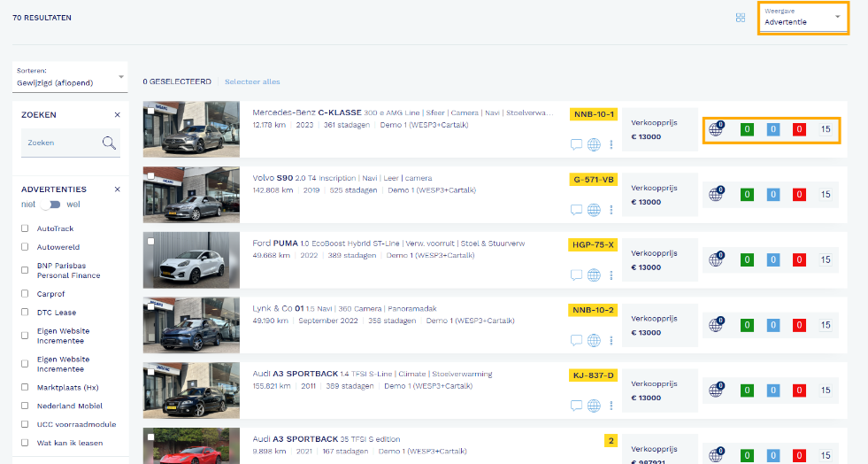
Task: Check the AutoTrack checkbox
Action: pyautogui.click(x=25, y=228)
